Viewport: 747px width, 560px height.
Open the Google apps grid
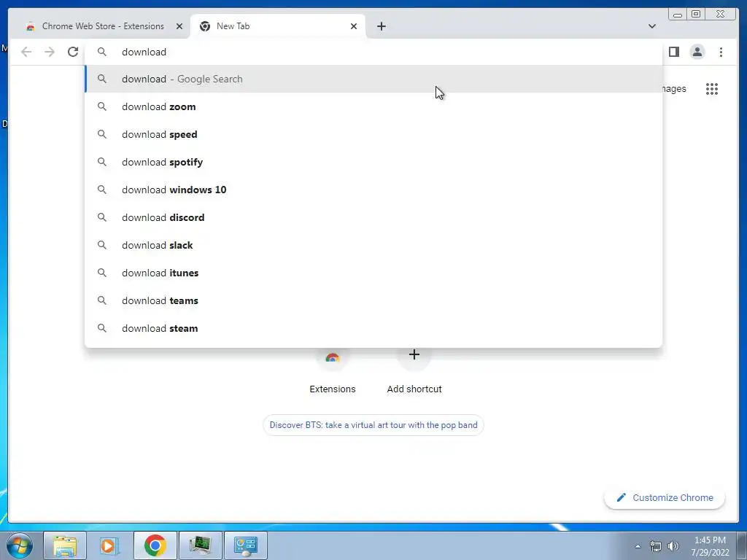click(x=712, y=89)
